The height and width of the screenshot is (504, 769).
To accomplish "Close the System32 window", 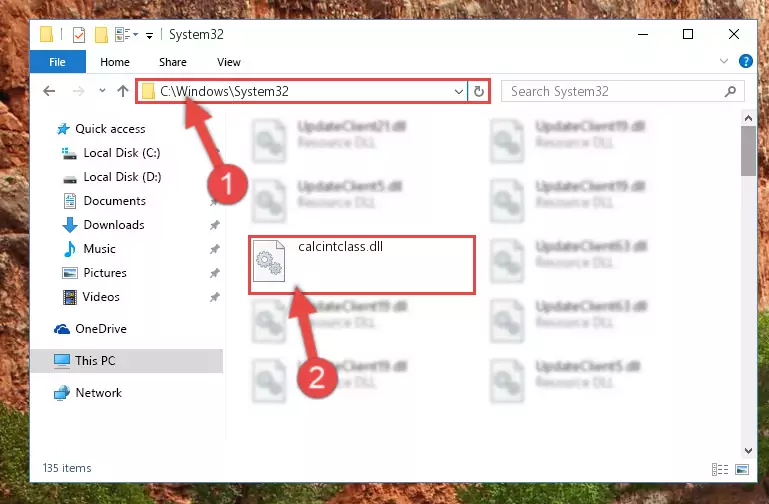I will click(734, 34).
